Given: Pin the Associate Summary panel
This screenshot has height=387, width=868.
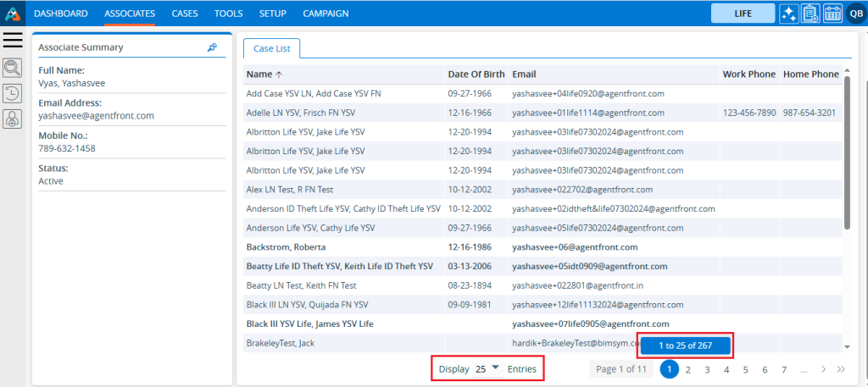Looking at the screenshot, I should 212,47.
